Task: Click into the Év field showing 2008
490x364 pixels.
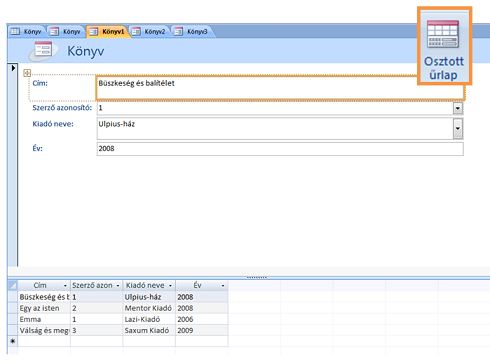Action: pos(280,149)
